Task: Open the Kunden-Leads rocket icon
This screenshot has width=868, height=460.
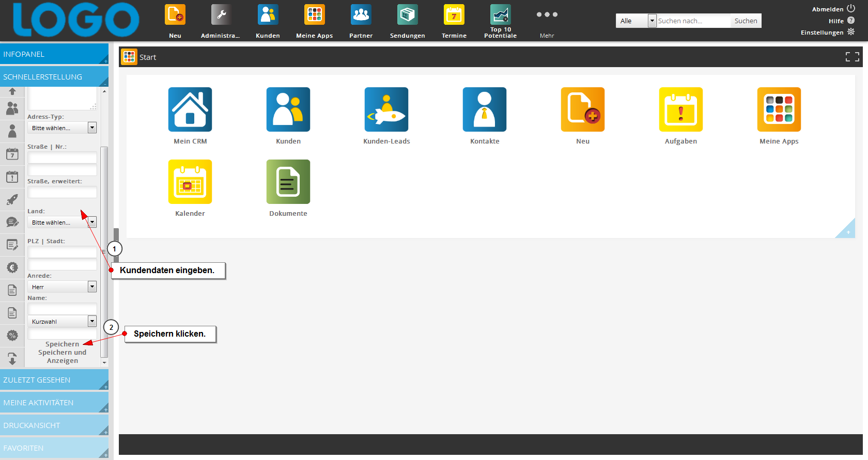Action: (386, 109)
